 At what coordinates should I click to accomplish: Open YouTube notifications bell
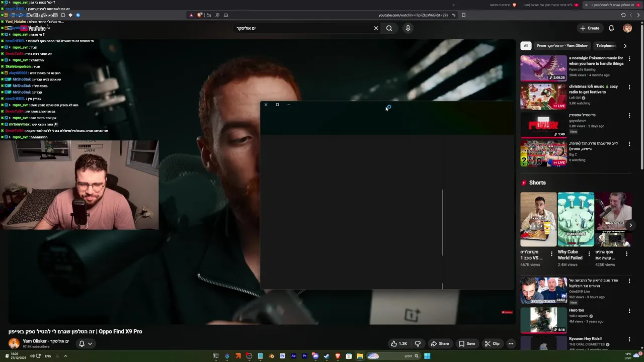[611, 28]
